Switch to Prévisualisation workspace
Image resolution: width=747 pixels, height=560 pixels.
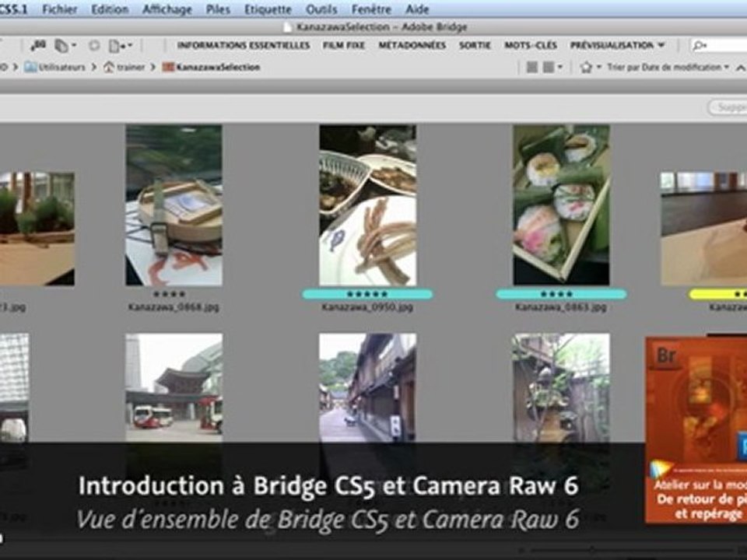(x=612, y=45)
